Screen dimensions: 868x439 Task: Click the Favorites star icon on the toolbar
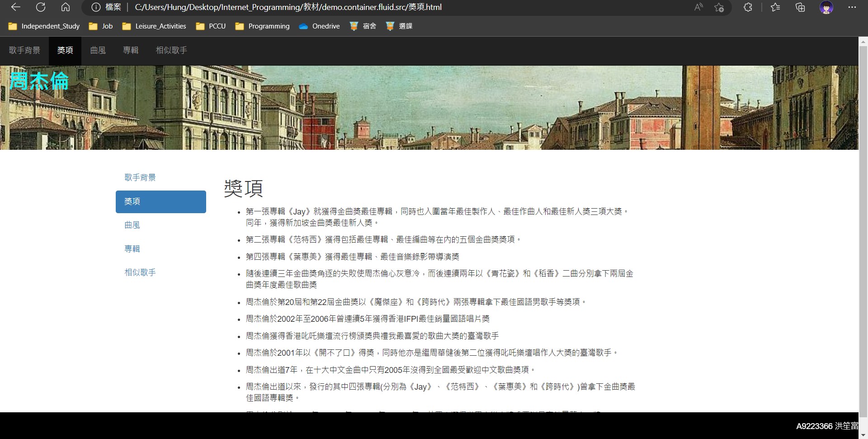[775, 8]
